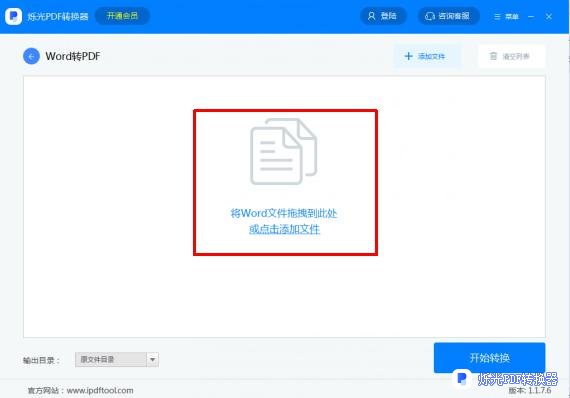Select the 原文件目录 combo box field
Image resolution: width=570 pixels, height=398 pixels.
117,359
